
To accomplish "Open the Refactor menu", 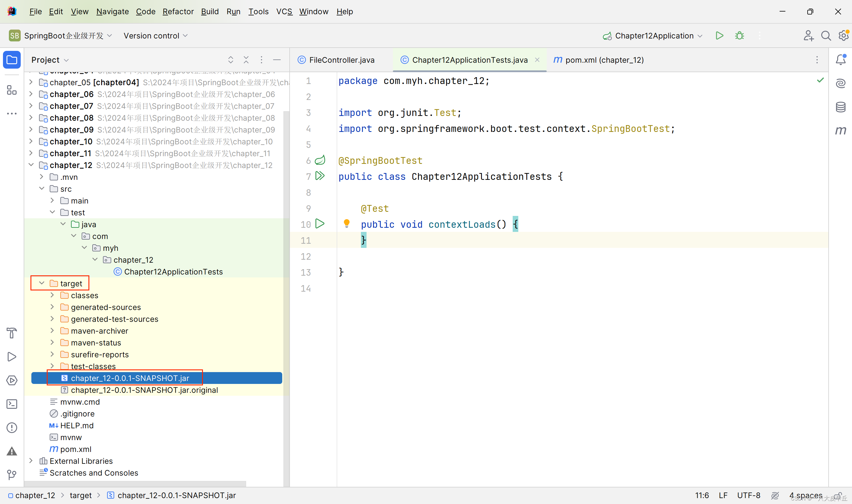I will (178, 12).
